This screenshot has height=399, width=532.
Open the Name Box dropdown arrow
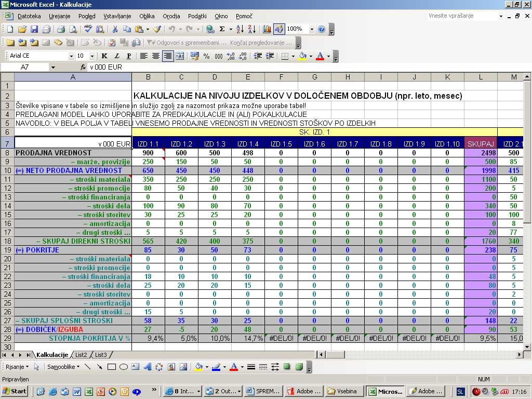click(x=53, y=68)
